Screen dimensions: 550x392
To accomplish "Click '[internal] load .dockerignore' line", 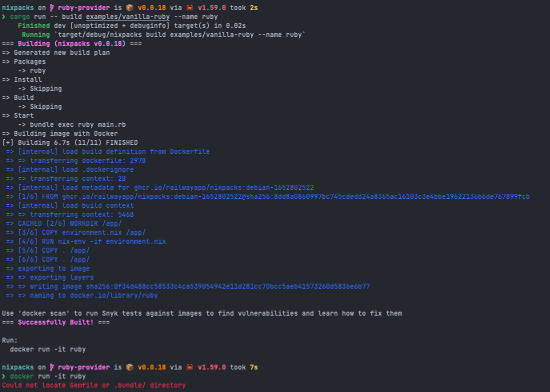I will 70,170.
